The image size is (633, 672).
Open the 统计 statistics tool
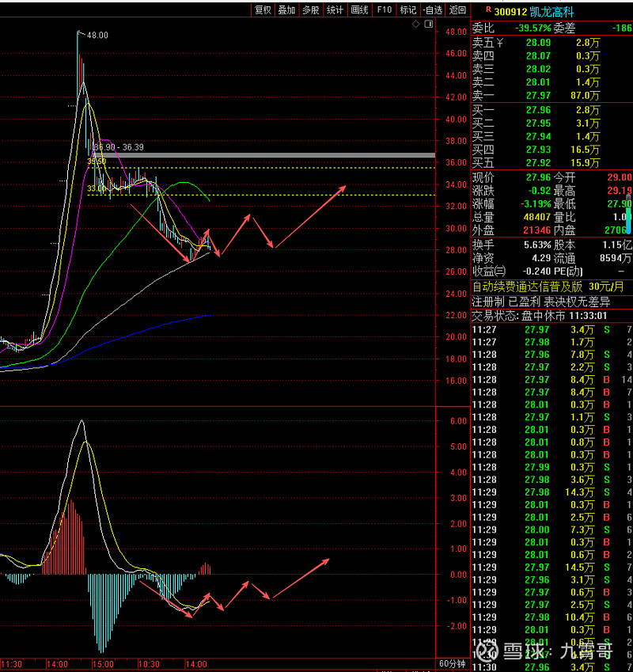click(x=335, y=9)
